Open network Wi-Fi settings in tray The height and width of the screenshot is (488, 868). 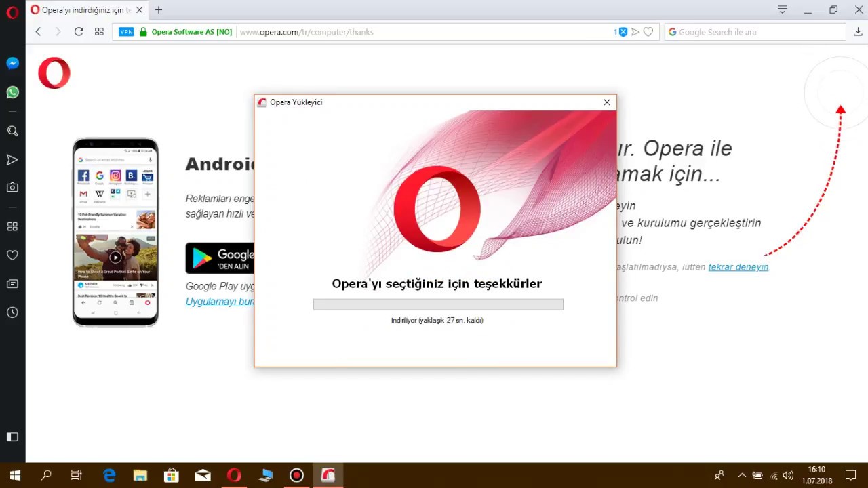(774, 475)
